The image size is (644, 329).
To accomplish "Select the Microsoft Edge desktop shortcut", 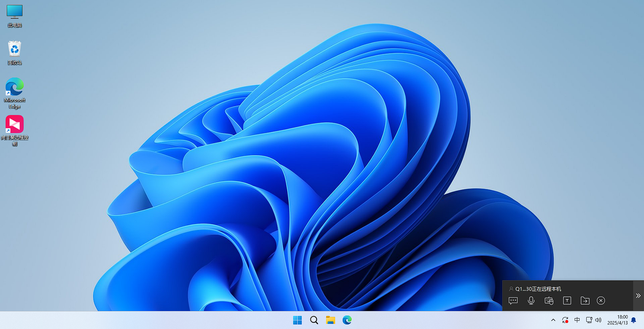I will (x=15, y=93).
